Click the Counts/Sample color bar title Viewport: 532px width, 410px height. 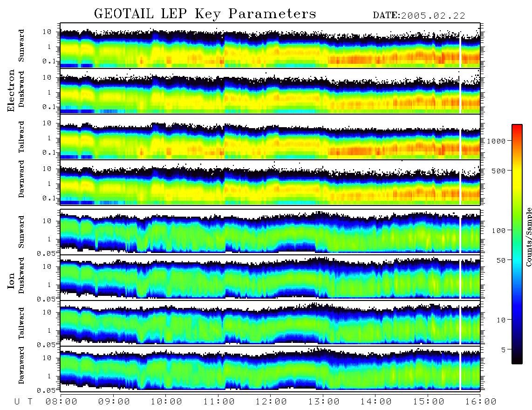tap(528, 237)
